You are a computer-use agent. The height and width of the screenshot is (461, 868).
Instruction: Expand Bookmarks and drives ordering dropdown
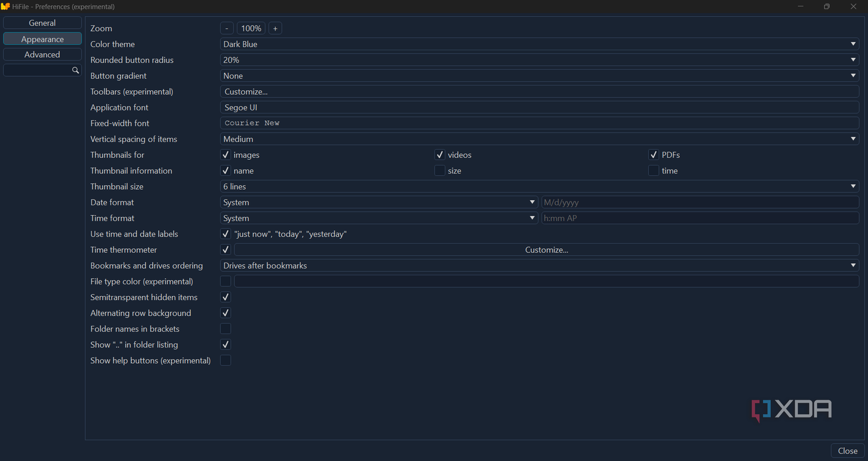tap(539, 265)
